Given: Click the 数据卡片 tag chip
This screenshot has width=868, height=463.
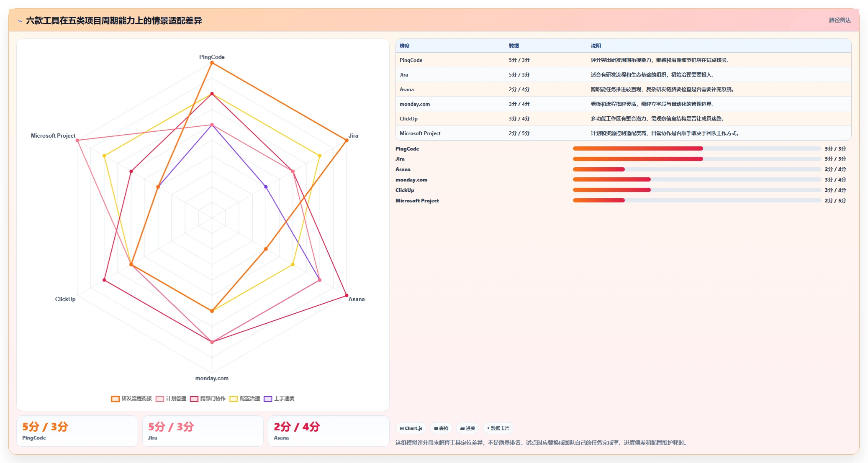Looking at the screenshot, I should 498,428.
